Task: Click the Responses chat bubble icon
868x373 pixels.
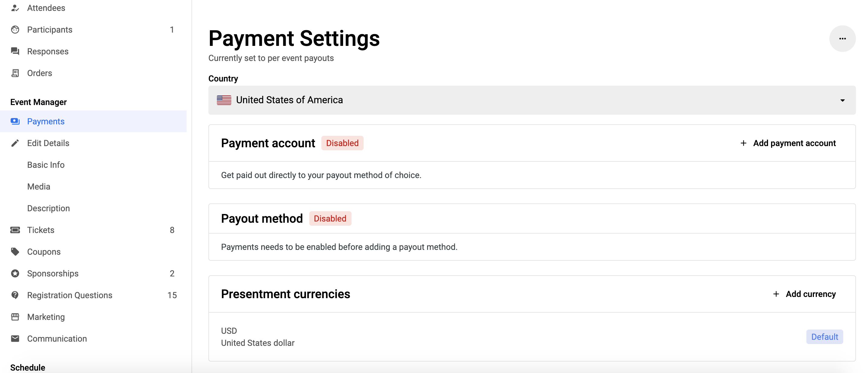Action: (15, 51)
